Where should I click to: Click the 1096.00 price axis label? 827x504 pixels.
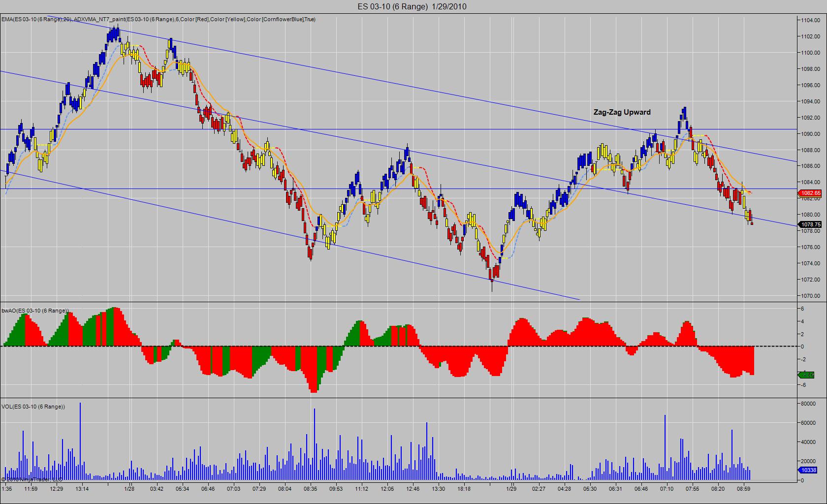point(811,85)
